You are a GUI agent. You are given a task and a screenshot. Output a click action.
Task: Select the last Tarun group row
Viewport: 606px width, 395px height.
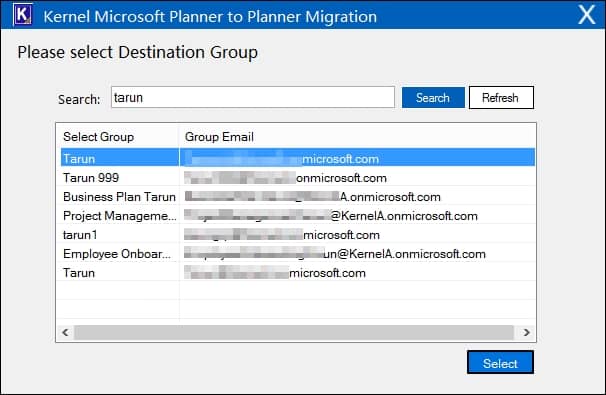coord(298,273)
